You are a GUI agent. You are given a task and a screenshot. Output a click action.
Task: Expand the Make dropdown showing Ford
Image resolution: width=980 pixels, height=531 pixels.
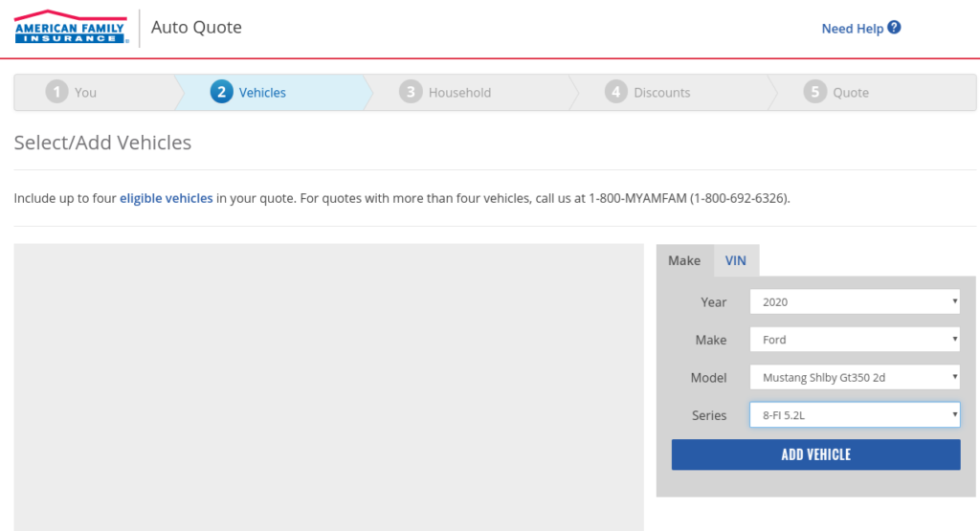[x=855, y=340]
